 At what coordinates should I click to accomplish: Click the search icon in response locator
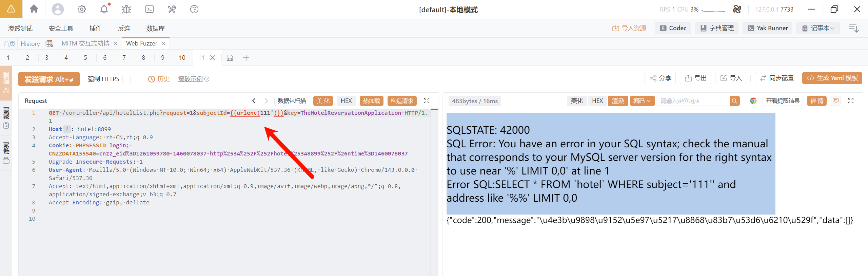coord(734,101)
